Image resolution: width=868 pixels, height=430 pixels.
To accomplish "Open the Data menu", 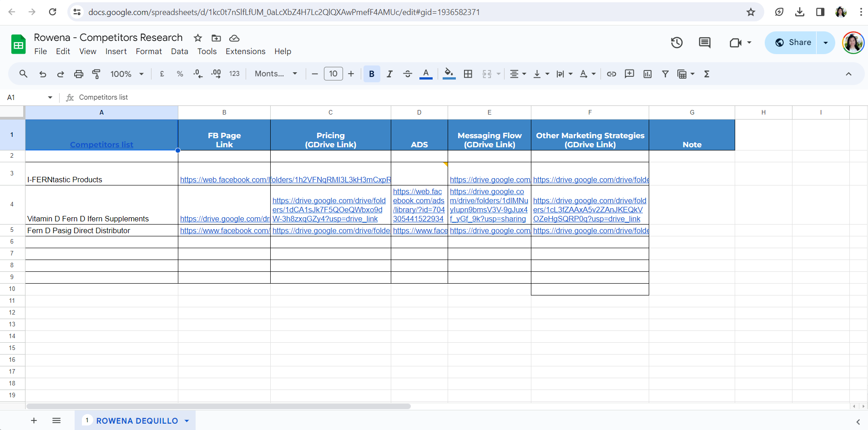I will (179, 51).
